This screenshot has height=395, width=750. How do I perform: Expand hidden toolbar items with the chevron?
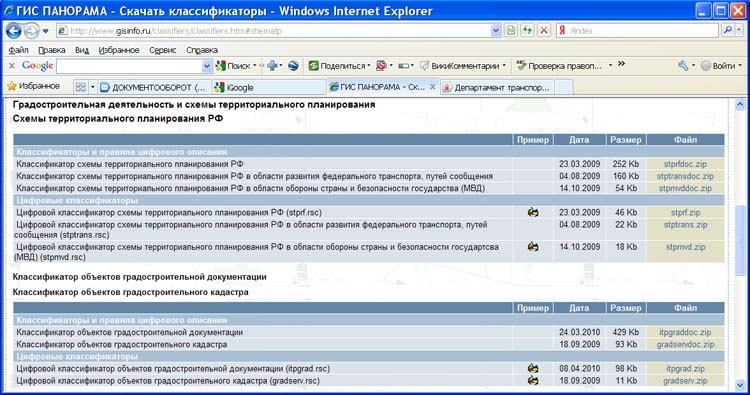tap(621, 64)
